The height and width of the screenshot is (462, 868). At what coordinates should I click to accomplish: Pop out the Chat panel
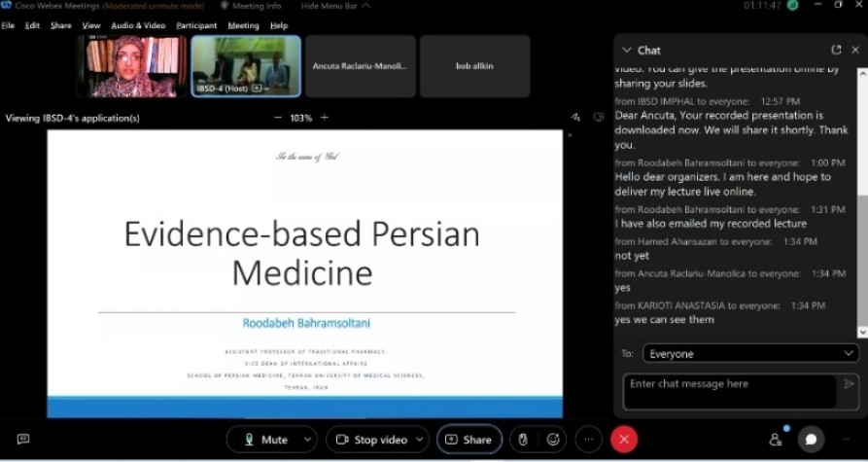836,50
